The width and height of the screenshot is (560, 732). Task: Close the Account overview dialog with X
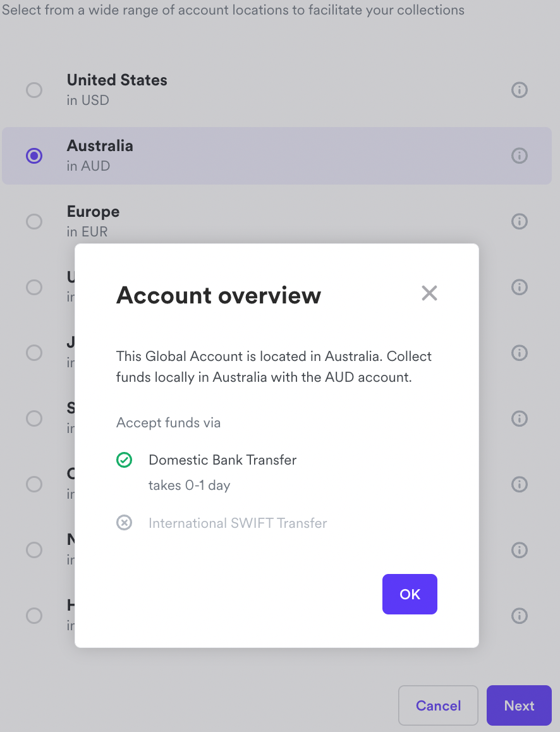[x=429, y=293]
